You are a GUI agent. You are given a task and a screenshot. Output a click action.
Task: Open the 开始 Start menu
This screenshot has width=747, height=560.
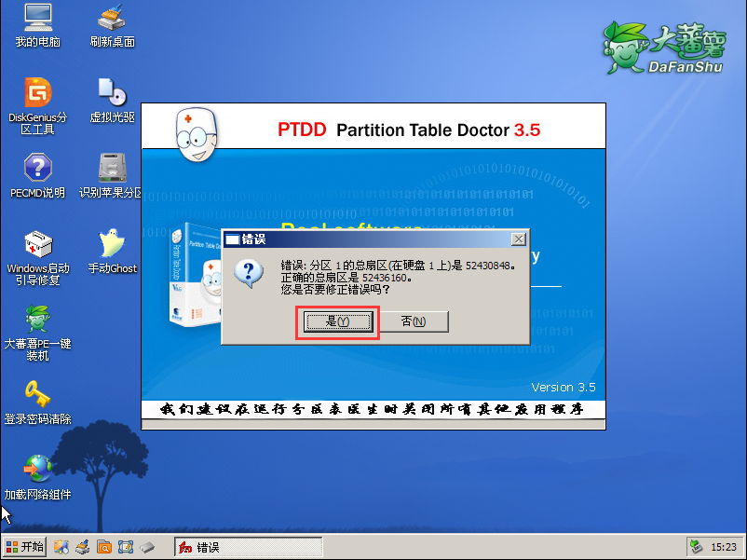coord(24,547)
